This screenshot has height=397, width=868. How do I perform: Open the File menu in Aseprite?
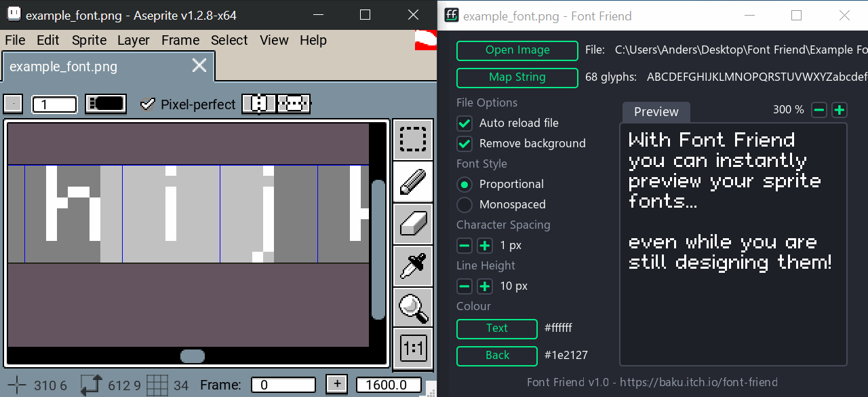click(x=15, y=40)
